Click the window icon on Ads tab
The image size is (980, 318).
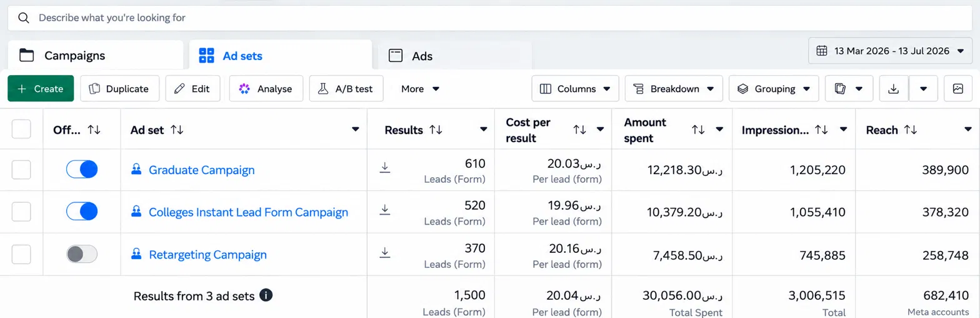[x=395, y=55]
